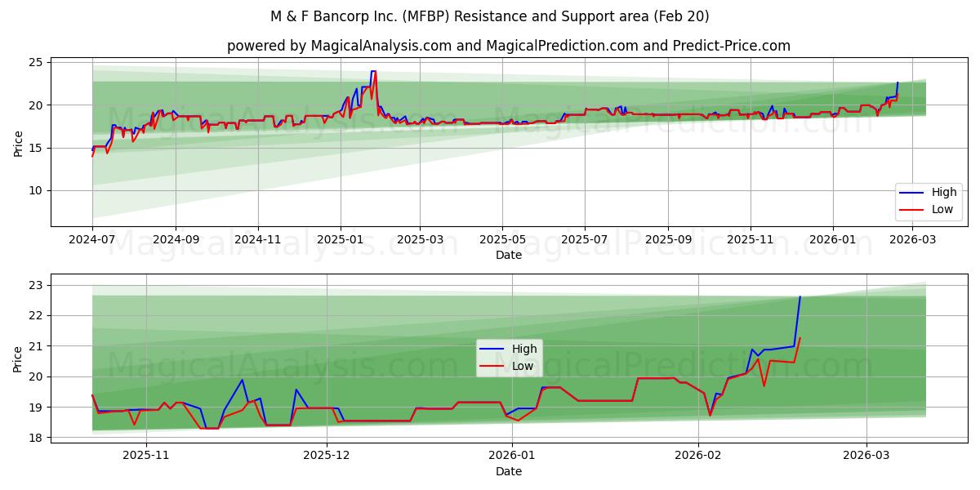The height and width of the screenshot is (490, 980).
Task: Click the bottom chart y-axis value 18
Action: tap(37, 438)
